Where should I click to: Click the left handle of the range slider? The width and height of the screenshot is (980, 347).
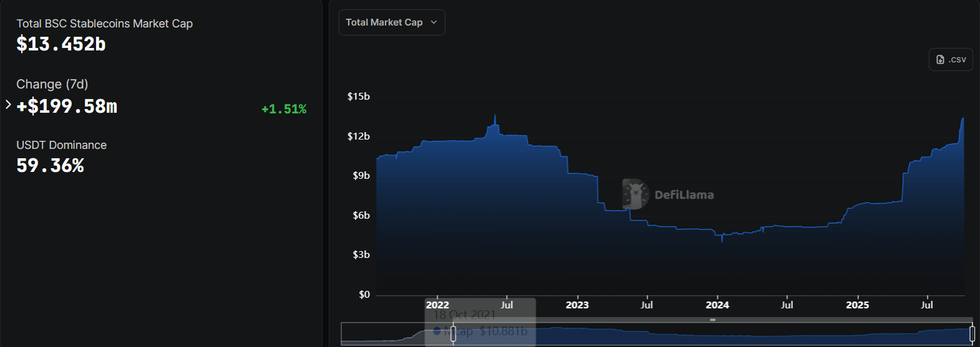(454, 334)
